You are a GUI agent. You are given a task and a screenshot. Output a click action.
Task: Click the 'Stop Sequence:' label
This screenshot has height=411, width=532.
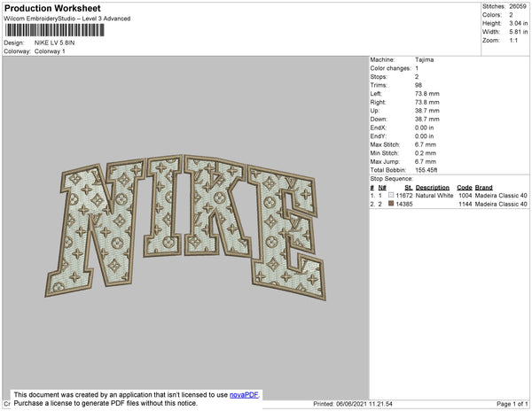[391, 179]
